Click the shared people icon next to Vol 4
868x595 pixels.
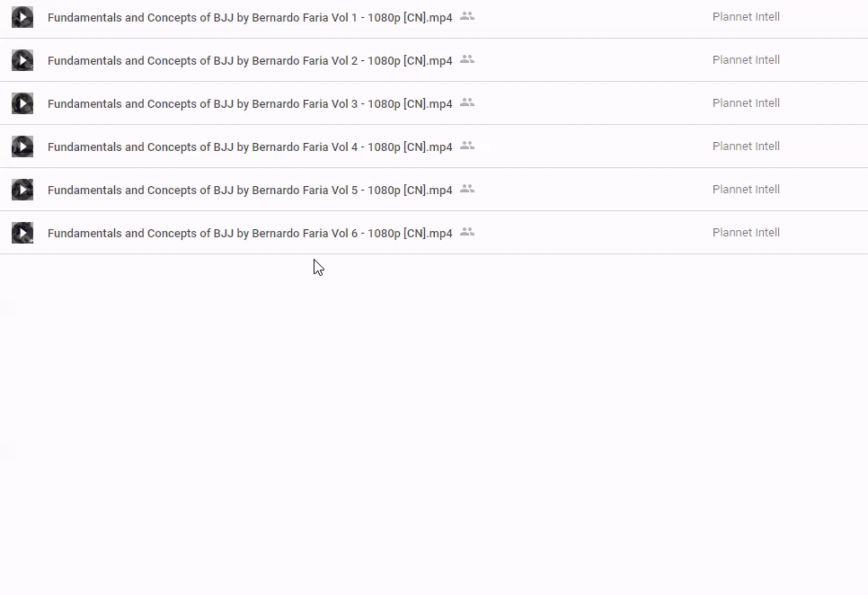tap(467, 146)
